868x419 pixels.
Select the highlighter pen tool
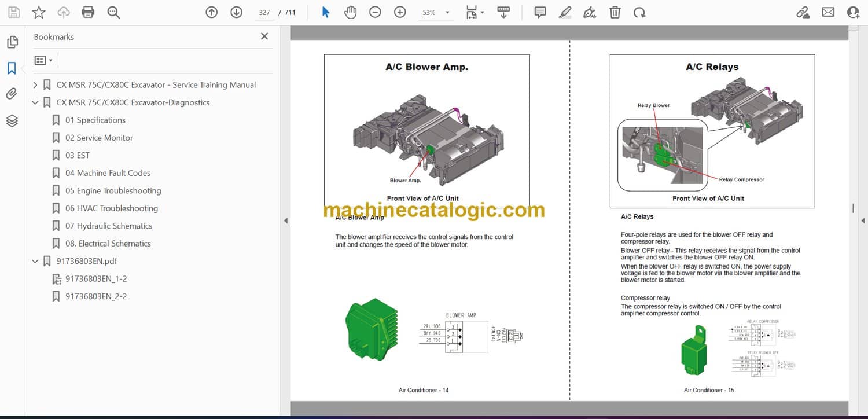pos(565,12)
